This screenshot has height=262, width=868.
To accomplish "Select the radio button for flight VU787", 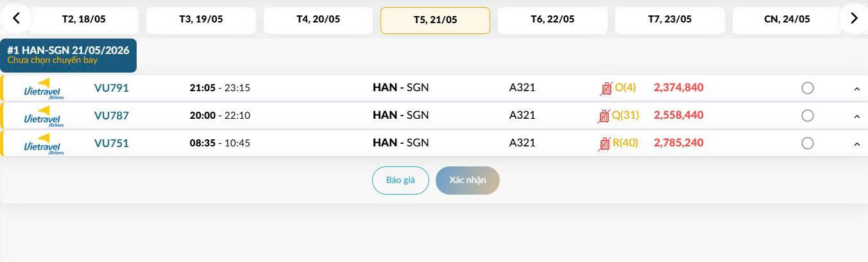I will [x=808, y=116].
